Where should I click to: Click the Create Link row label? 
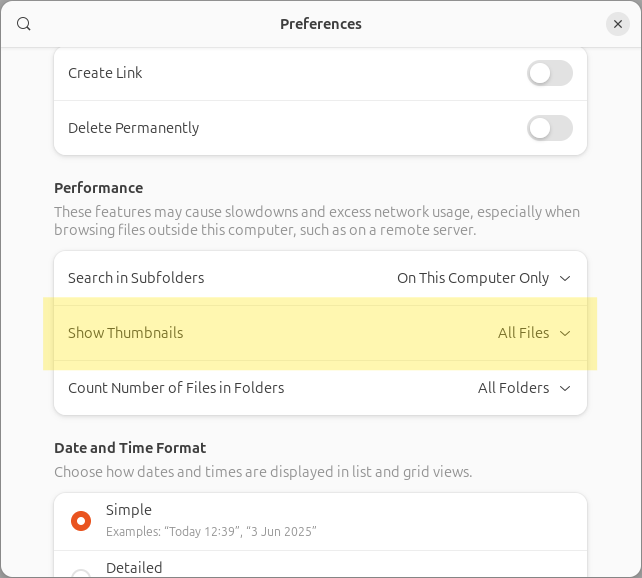pos(105,73)
